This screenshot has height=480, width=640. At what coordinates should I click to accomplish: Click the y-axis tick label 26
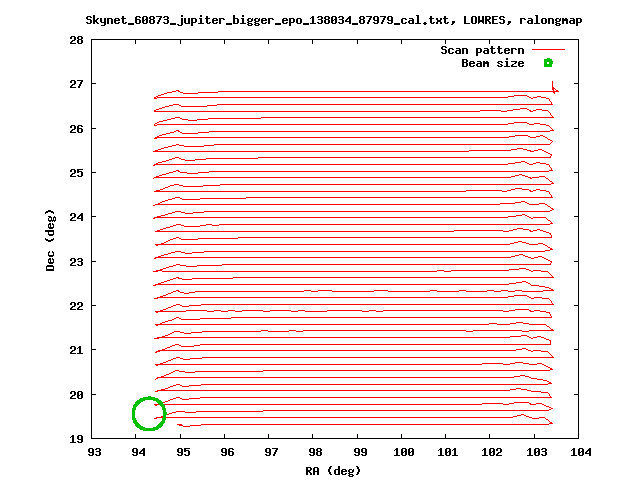(76, 129)
